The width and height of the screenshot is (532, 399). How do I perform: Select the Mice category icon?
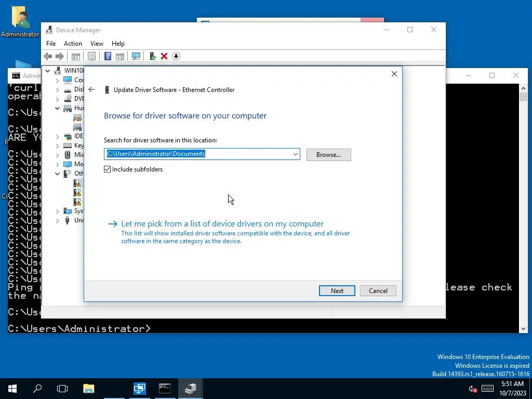tap(68, 155)
